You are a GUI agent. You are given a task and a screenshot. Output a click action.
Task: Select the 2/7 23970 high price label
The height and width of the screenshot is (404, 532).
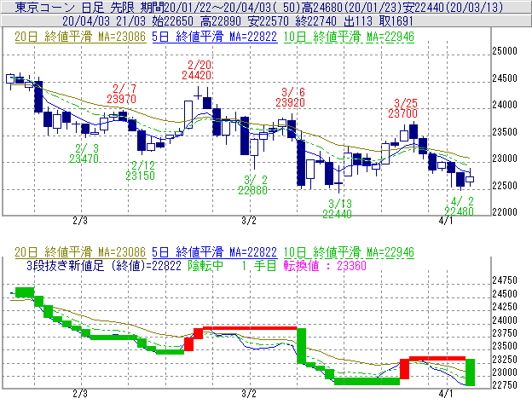point(121,94)
